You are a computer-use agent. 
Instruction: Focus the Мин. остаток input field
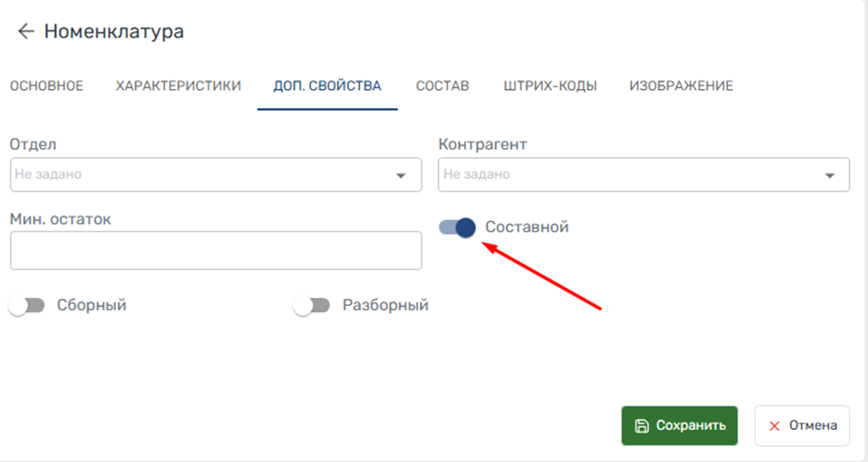[x=215, y=251]
